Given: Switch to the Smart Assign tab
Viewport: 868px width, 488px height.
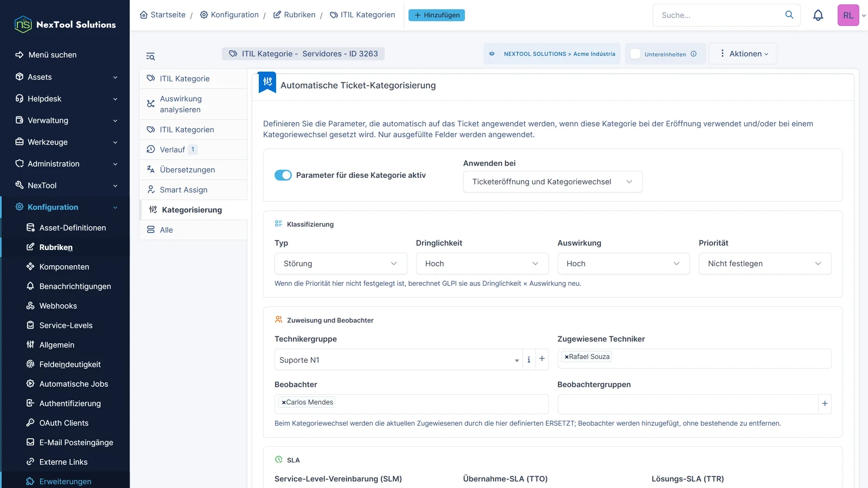Looking at the screenshot, I should coord(193,190).
